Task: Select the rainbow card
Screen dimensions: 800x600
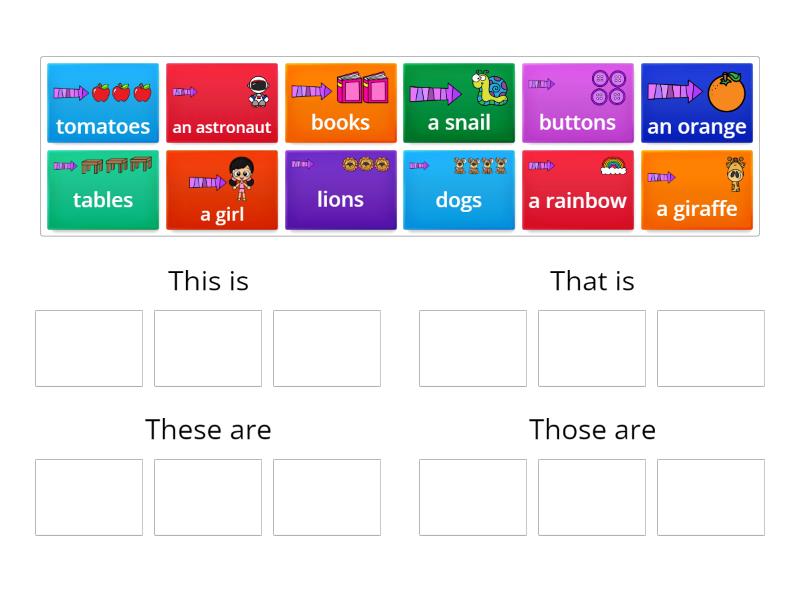Action: point(578,189)
